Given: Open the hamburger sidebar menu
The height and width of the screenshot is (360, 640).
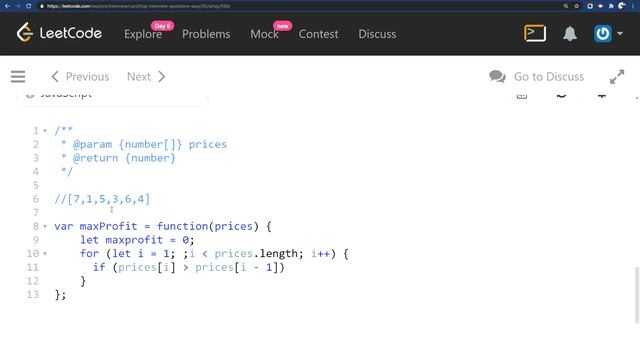Looking at the screenshot, I should [x=18, y=76].
